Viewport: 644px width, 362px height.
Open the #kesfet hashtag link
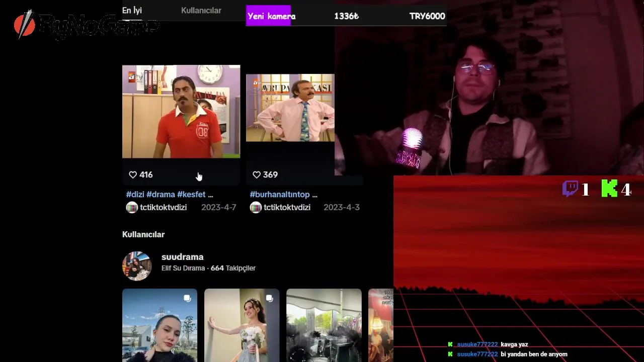point(191,194)
